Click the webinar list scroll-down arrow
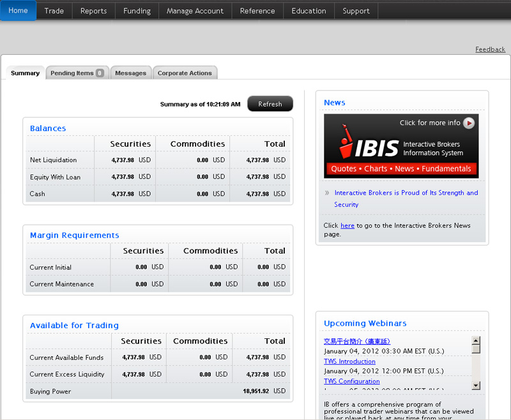This screenshot has width=511, height=420. pyautogui.click(x=476, y=386)
